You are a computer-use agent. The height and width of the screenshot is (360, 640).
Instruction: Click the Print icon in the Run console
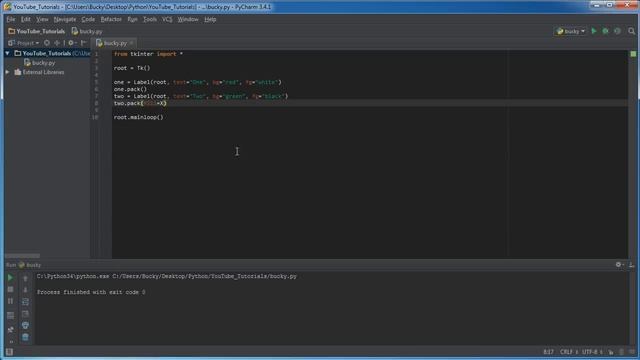25,325
